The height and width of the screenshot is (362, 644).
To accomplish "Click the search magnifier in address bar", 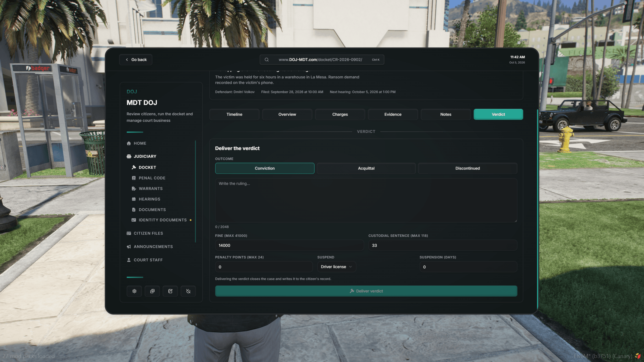I will click(267, 60).
